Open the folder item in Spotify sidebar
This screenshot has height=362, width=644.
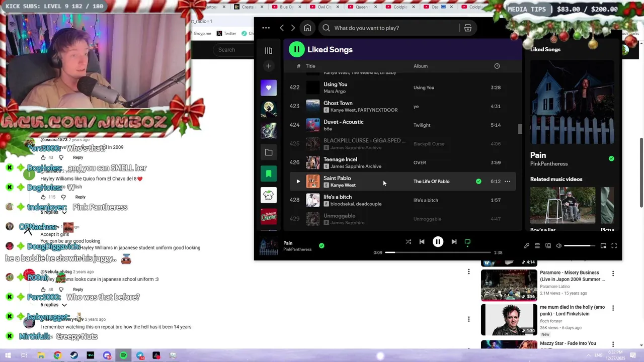pyautogui.click(x=269, y=152)
